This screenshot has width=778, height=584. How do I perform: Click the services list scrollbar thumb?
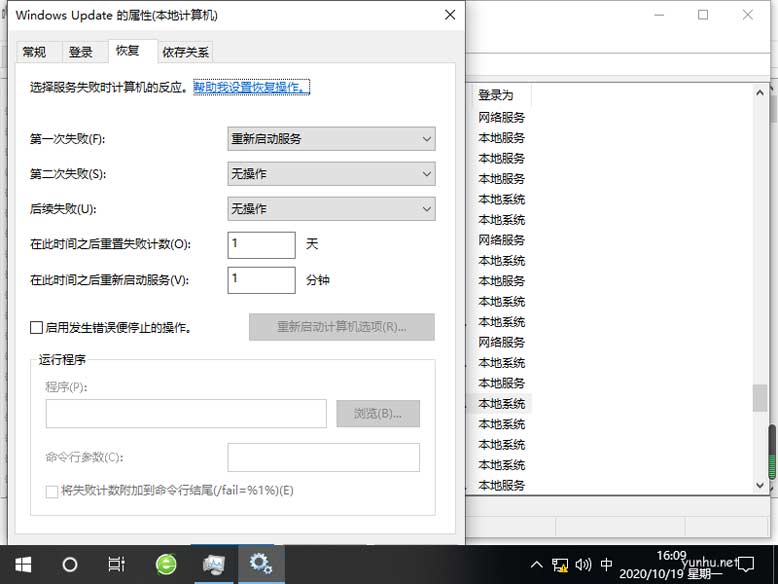coord(760,398)
